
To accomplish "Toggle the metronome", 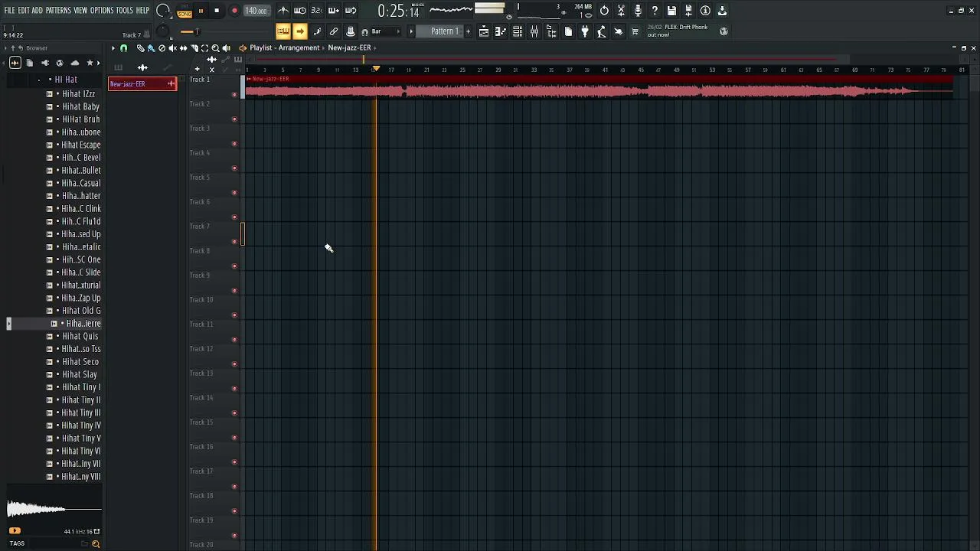I will [283, 11].
